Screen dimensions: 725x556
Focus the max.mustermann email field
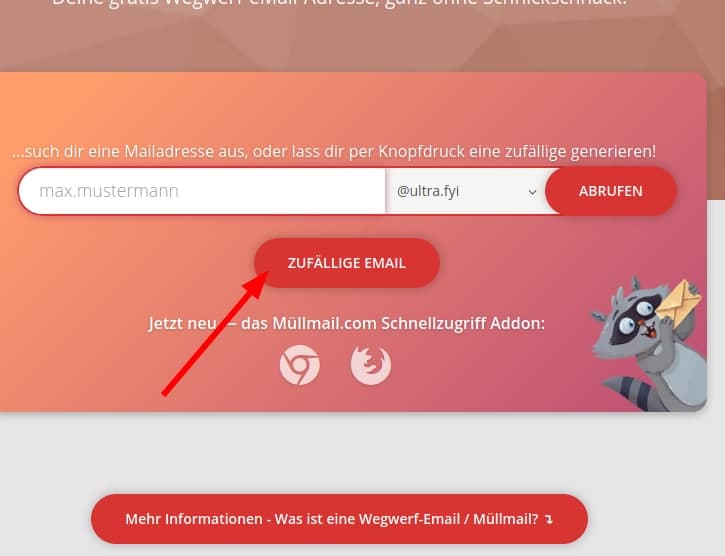tap(202, 191)
